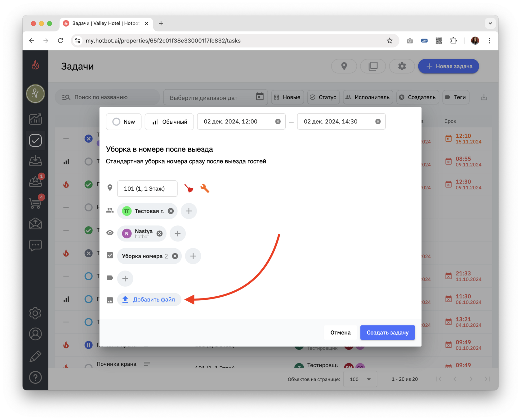Image resolution: width=521 pixels, height=420 pixels.
Task: Open the Обычный priority dropdown
Action: [169, 122]
